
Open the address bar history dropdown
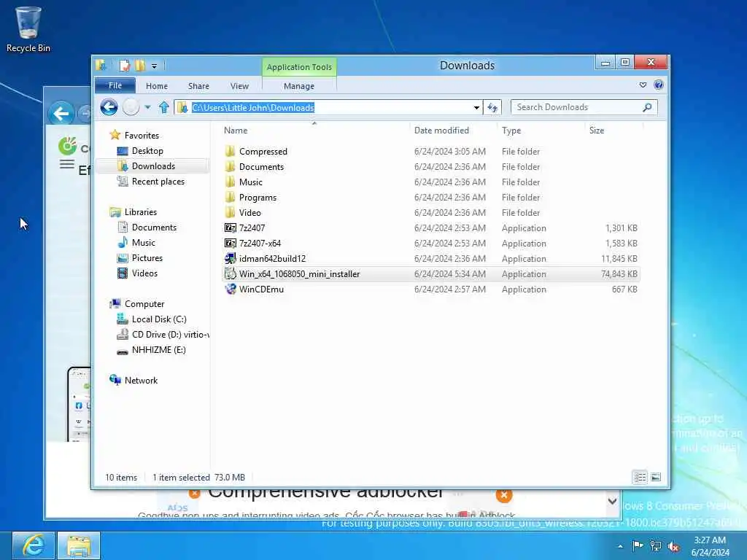pyautogui.click(x=476, y=108)
